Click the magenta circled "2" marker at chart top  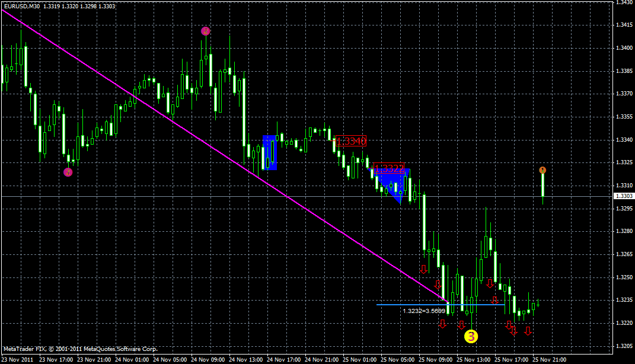[x=205, y=31]
